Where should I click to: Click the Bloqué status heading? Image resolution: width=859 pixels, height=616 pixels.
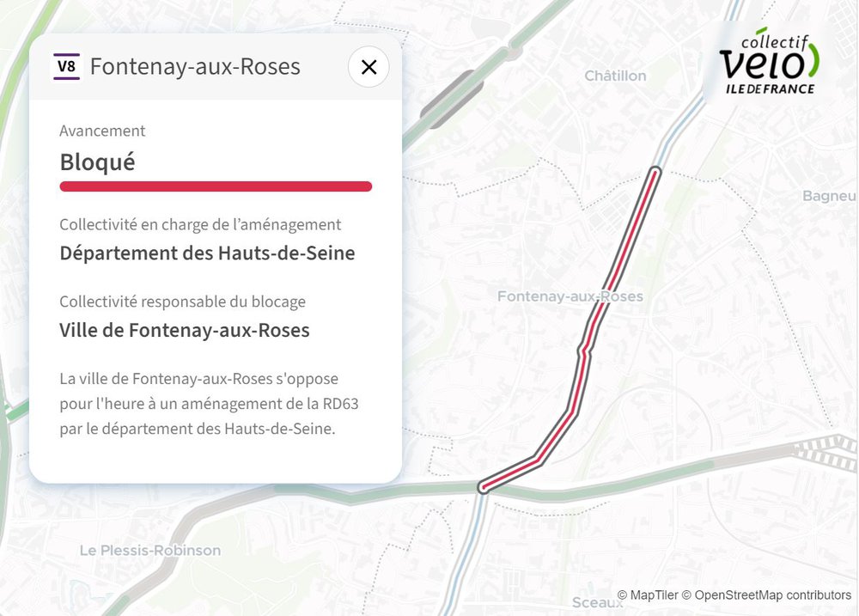(x=97, y=162)
